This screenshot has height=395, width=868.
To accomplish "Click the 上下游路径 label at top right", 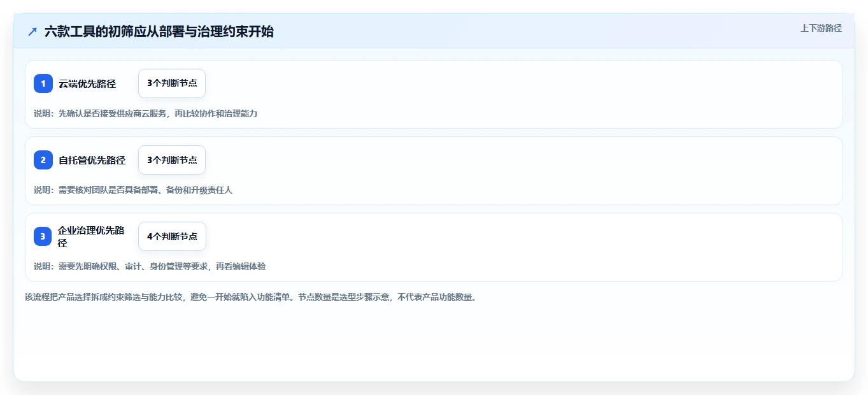I will [821, 28].
